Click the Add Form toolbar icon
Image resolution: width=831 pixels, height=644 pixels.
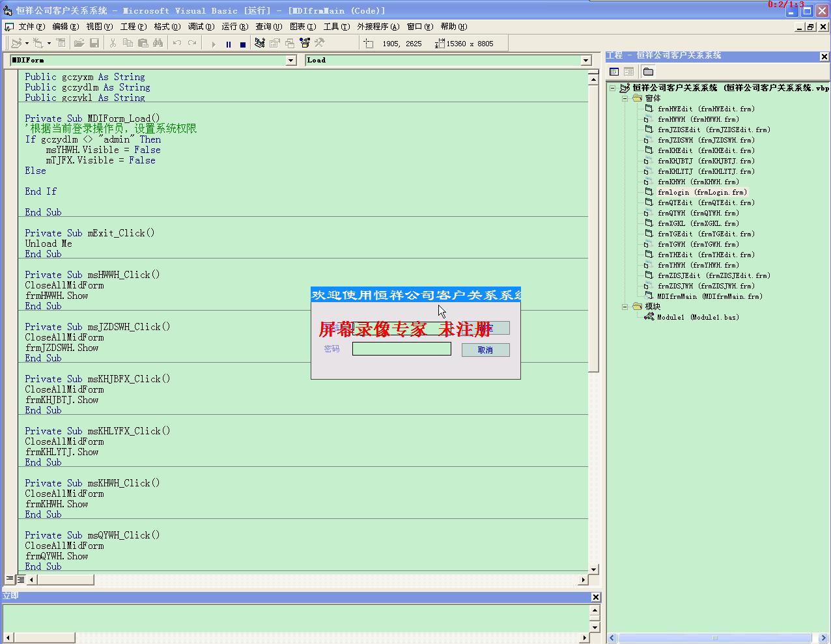point(38,43)
